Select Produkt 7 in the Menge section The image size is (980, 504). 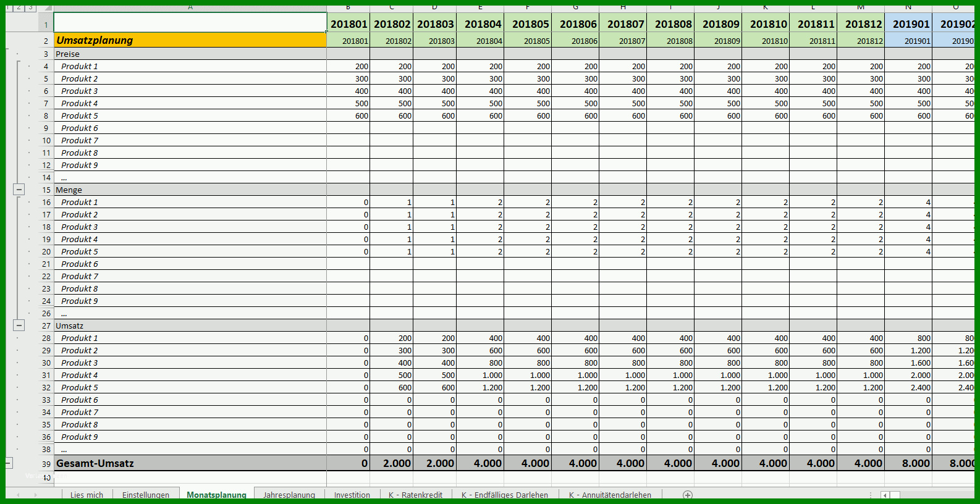(x=190, y=276)
